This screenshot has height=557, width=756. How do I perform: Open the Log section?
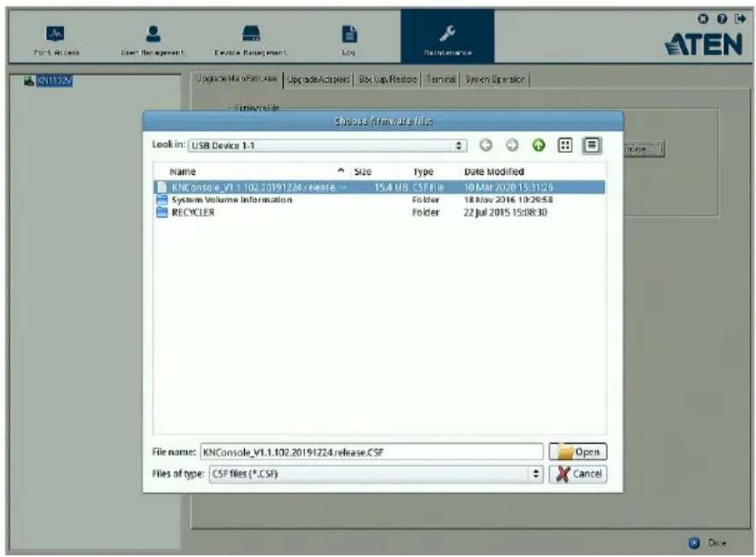349,39
